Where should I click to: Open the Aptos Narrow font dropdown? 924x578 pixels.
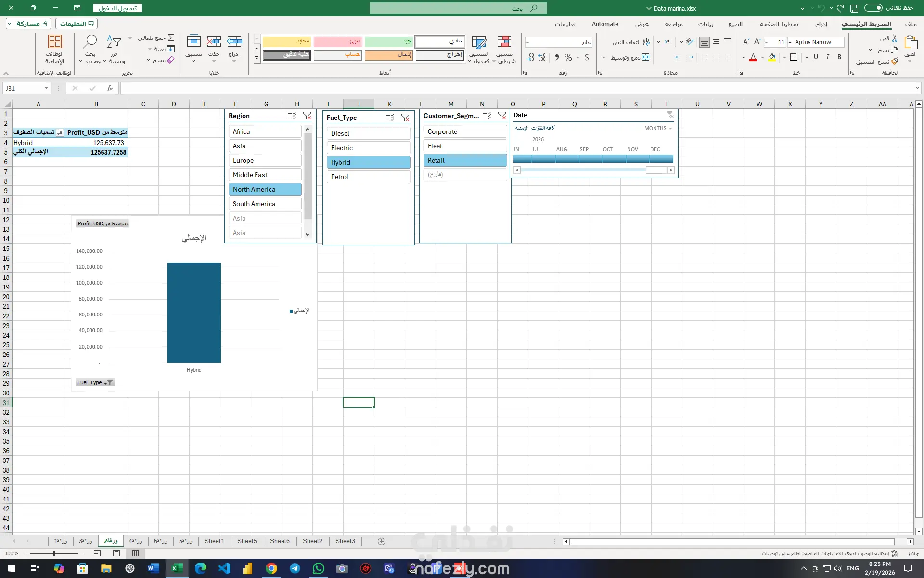pyautogui.click(x=790, y=42)
